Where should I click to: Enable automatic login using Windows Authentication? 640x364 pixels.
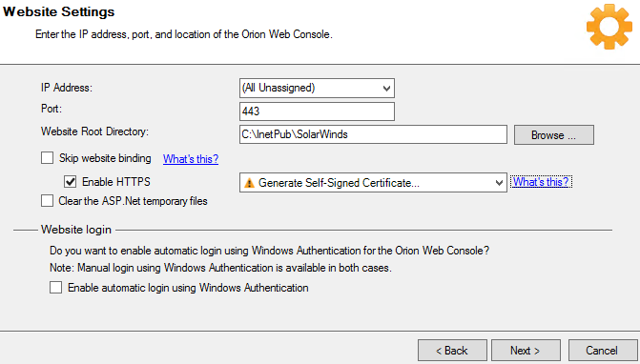(56, 288)
